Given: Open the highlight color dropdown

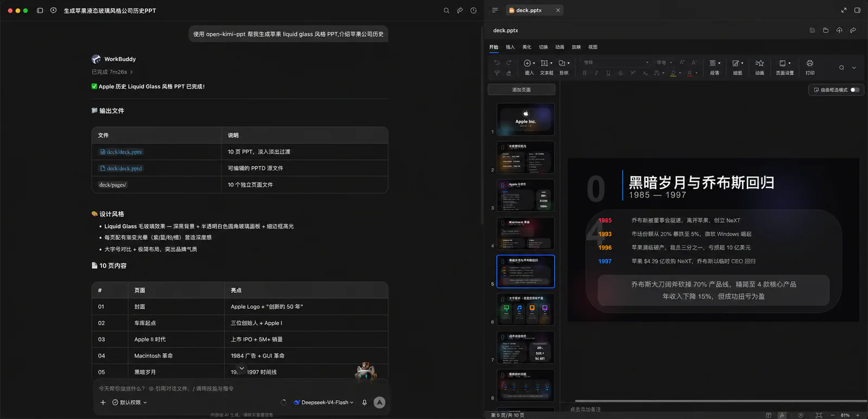Looking at the screenshot, I should 675,73.
